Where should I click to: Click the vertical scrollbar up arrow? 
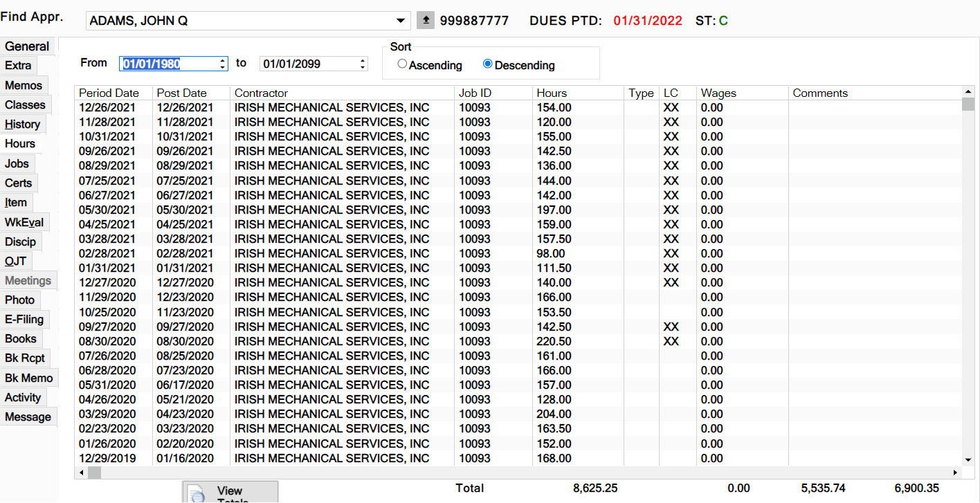pos(968,92)
